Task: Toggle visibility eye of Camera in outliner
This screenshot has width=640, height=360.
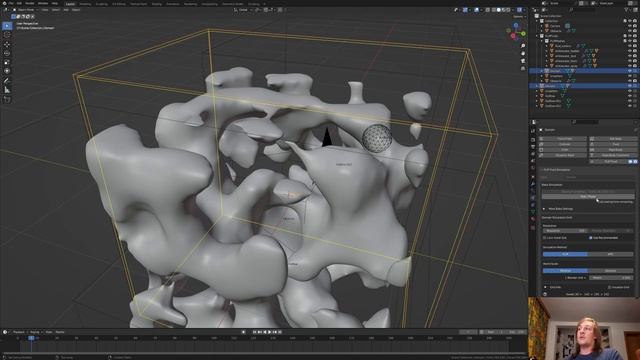Action: (x=630, y=26)
